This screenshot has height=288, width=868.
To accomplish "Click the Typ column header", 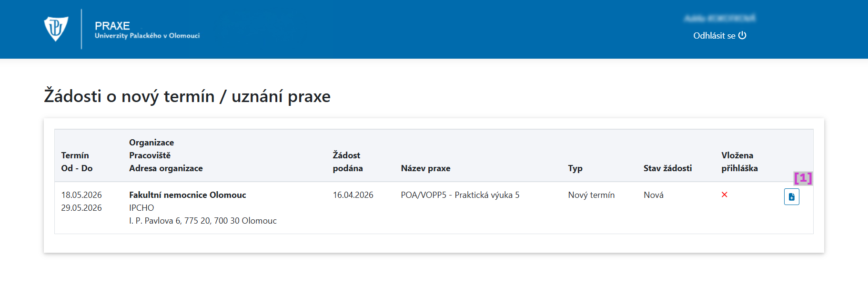I will (575, 168).
